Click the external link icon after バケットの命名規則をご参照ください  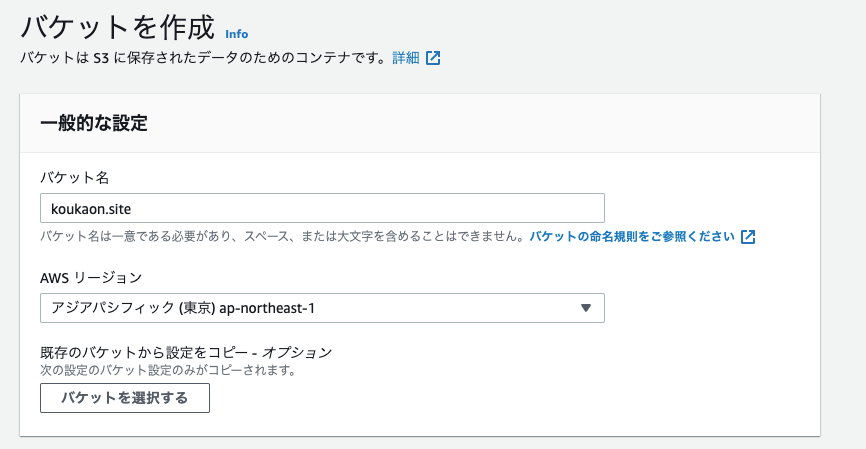pyautogui.click(x=748, y=237)
